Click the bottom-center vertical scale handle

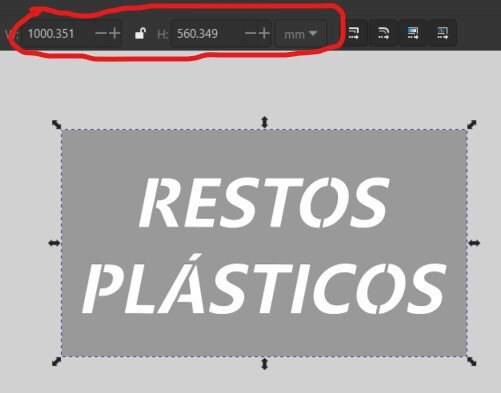pyautogui.click(x=264, y=364)
